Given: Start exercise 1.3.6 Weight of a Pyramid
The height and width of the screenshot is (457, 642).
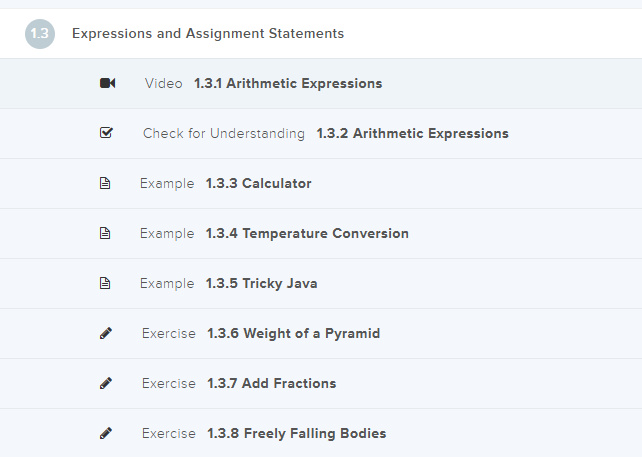Looking at the screenshot, I should 293,334.
